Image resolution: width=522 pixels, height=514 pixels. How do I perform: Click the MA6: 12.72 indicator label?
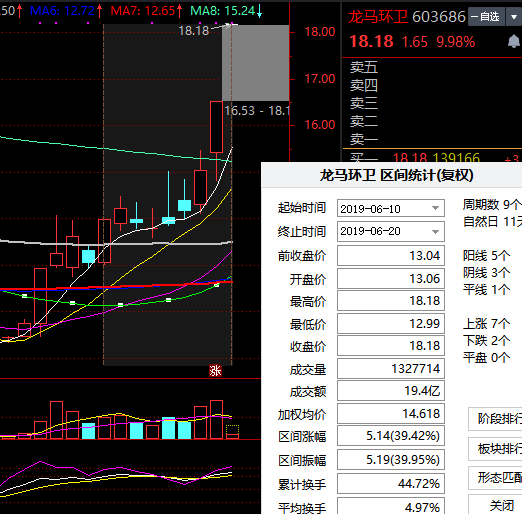tap(62, 11)
